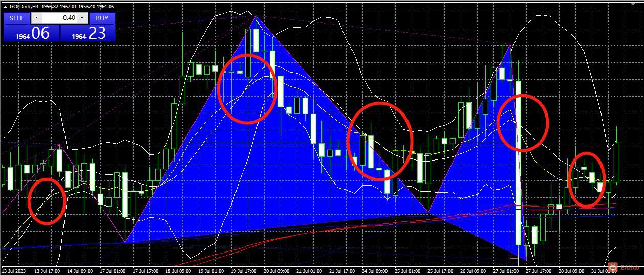
Task: Click the 24 Jul 09:00 time label
Action: (x=375, y=271)
